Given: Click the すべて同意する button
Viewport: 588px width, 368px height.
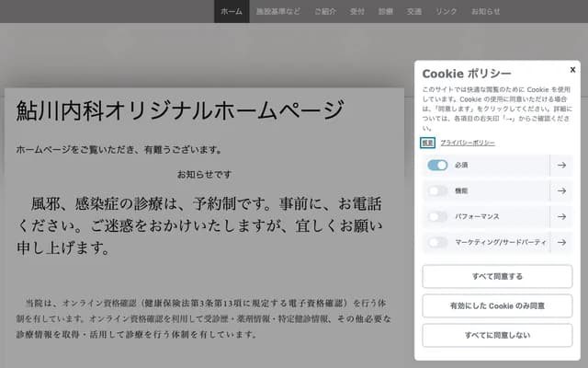Looking at the screenshot, I should [497, 276].
